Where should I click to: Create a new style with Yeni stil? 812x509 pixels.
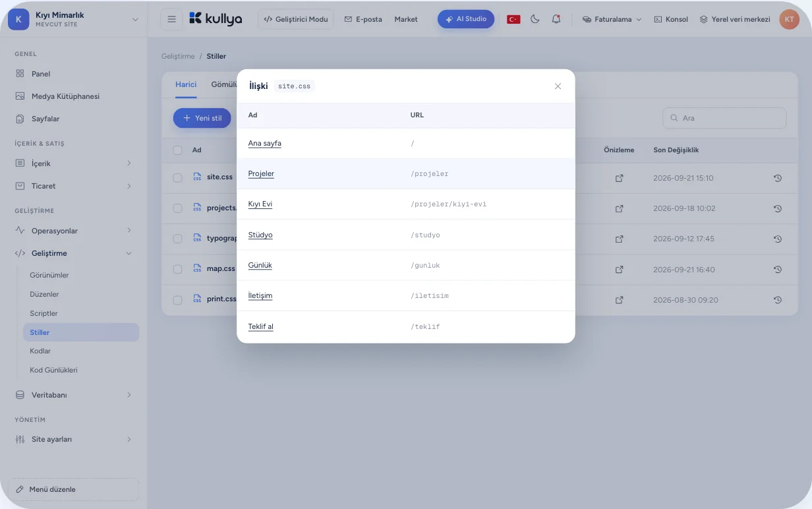point(202,118)
